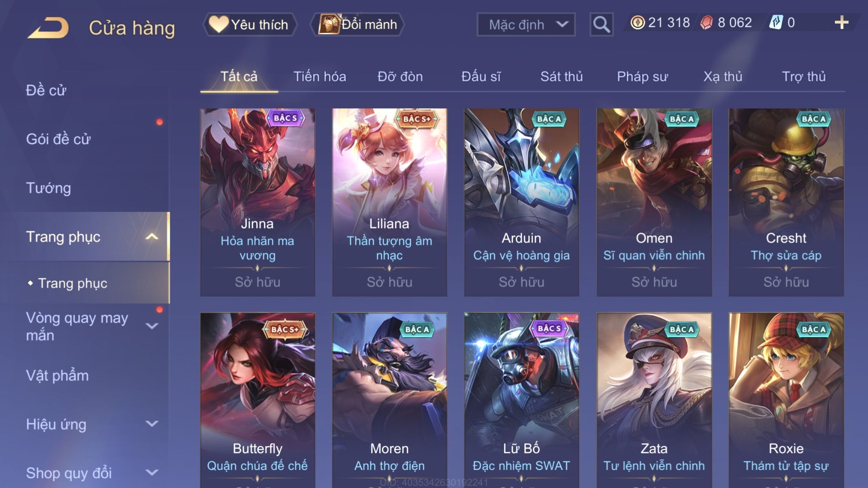
Task: Select the Tiến hóa tab
Action: tap(320, 76)
